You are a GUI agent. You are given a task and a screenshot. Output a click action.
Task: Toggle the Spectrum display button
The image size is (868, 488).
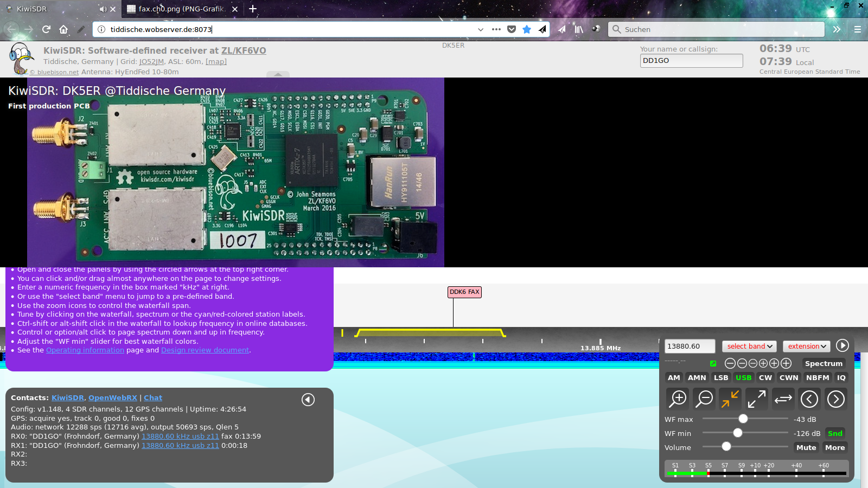point(824,363)
